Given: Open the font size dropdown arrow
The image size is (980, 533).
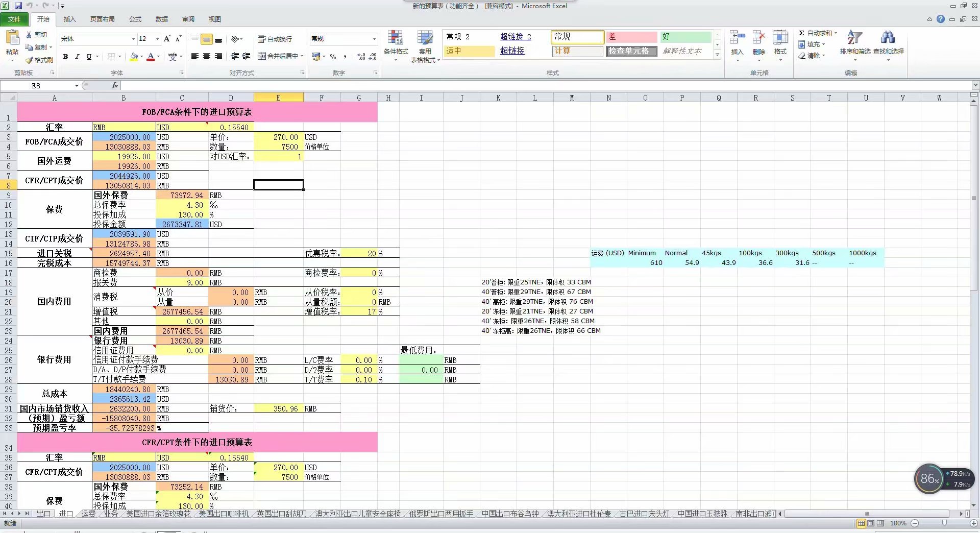Looking at the screenshot, I should coord(157,39).
